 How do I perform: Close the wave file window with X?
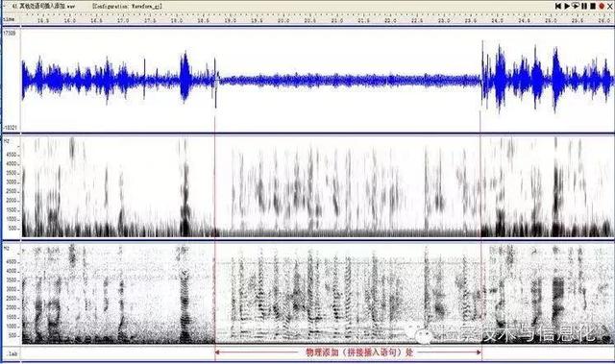pos(610,7)
